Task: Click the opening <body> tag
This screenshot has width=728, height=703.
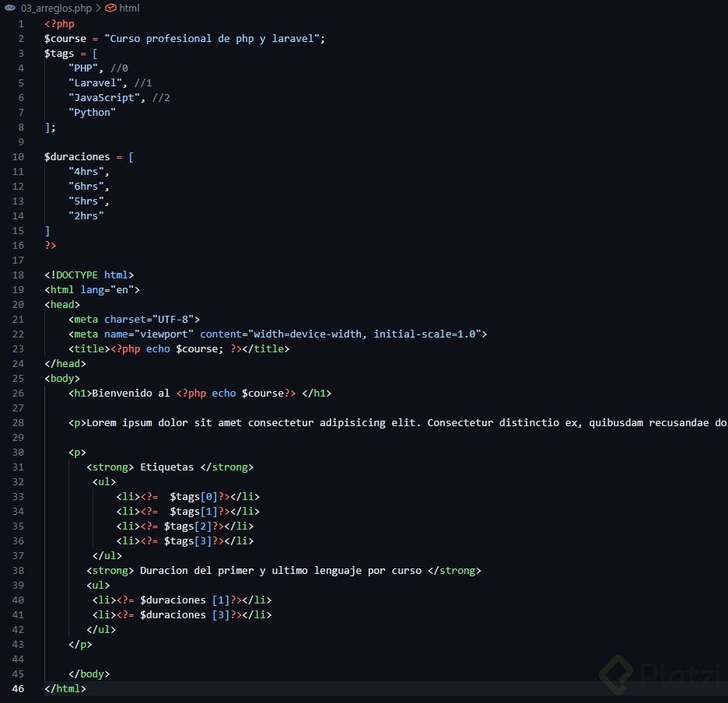Action: pos(62,378)
